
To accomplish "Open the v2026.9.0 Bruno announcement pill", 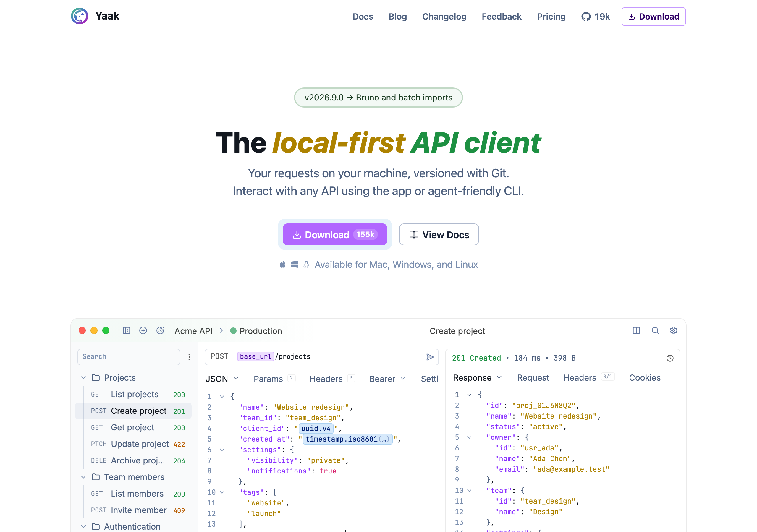I will tap(378, 98).
